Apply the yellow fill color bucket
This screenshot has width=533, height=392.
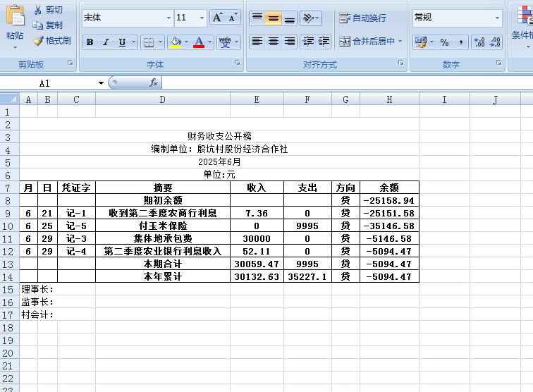pyautogui.click(x=176, y=42)
